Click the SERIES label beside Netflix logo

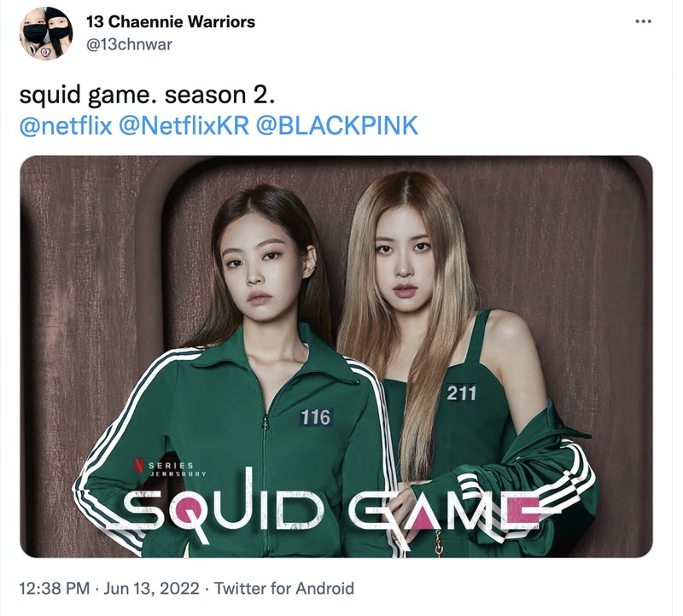pos(172,466)
